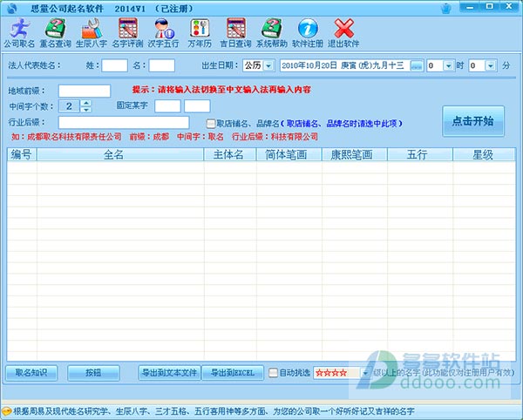Click the blue note 取店铺名、品牌名时请选中此项
The image size is (523, 420).
coord(342,124)
